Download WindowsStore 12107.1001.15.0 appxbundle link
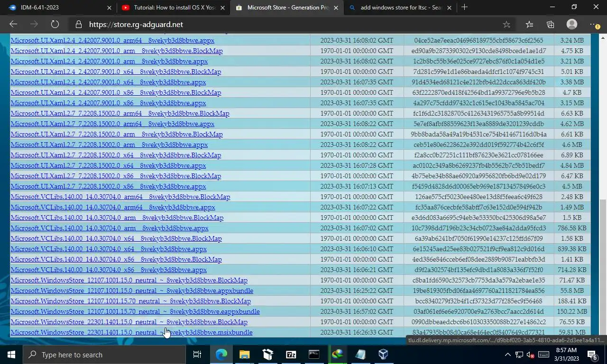The image size is (607, 364). (132, 291)
